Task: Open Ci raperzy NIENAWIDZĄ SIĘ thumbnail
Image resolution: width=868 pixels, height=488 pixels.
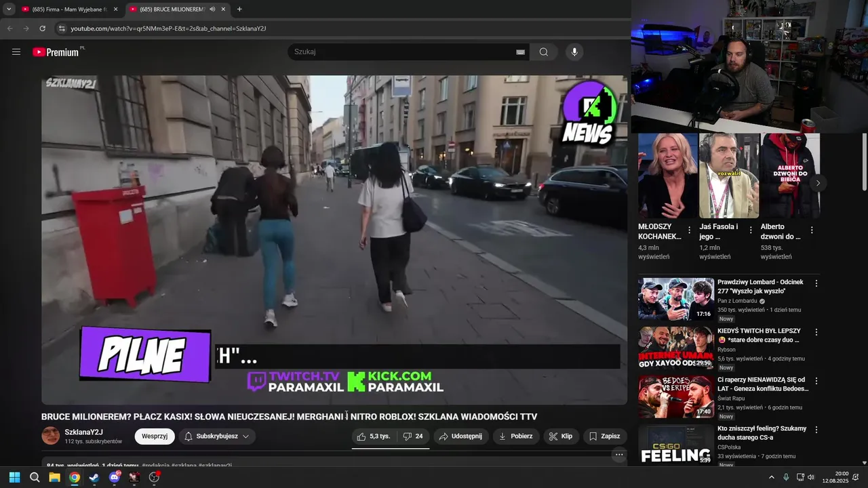Action: (676, 396)
